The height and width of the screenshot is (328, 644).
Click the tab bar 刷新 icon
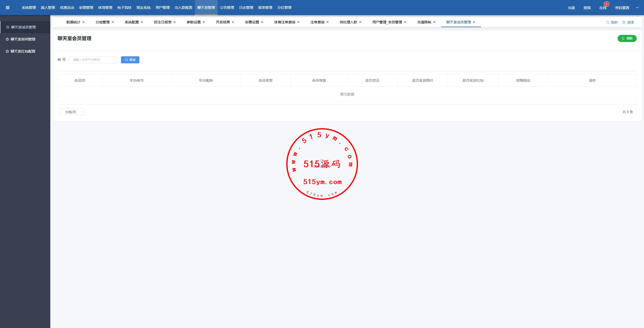(x=608, y=22)
